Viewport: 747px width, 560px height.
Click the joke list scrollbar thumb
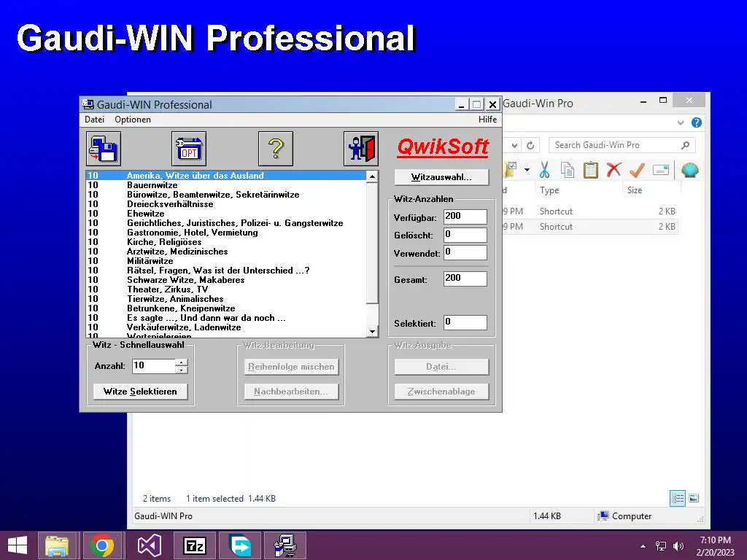[373, 242]
